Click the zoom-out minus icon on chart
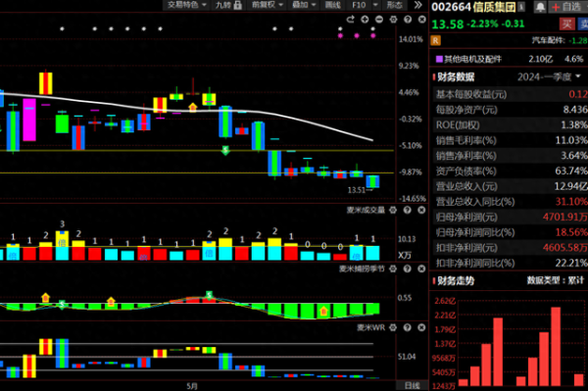Image resolution: width=588 pixels, height=391 pixels. [x=379, y=20]
